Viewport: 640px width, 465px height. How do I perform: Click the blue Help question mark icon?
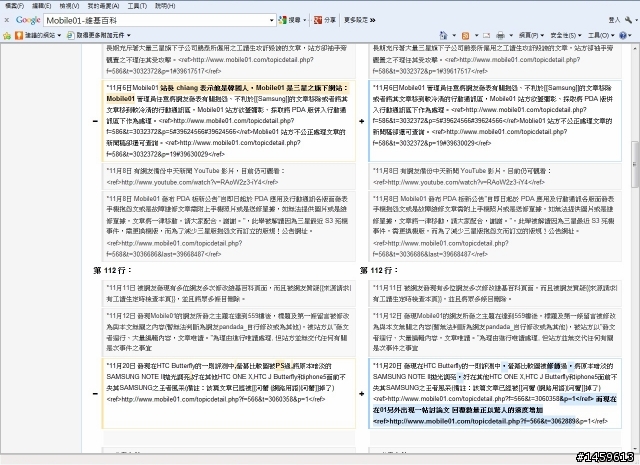(622, 36)
